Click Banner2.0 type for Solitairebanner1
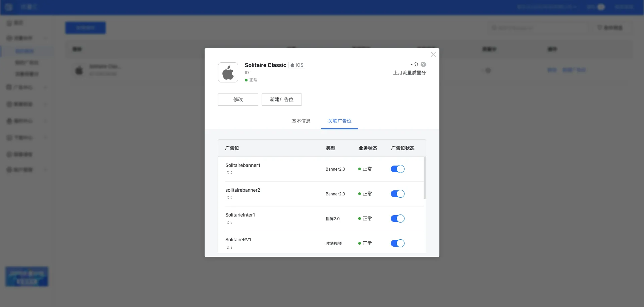644x307 pixels. click(335, 169)
